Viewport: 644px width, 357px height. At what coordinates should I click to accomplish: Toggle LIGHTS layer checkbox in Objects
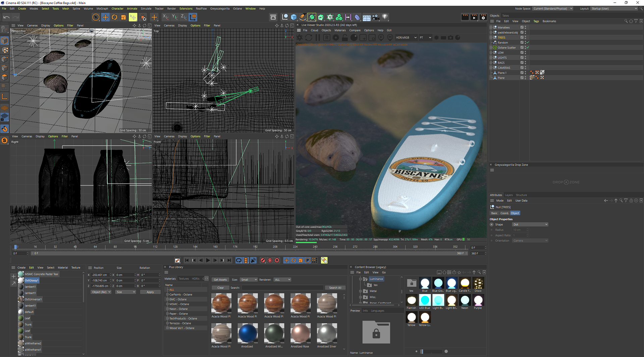pos(522,58)
